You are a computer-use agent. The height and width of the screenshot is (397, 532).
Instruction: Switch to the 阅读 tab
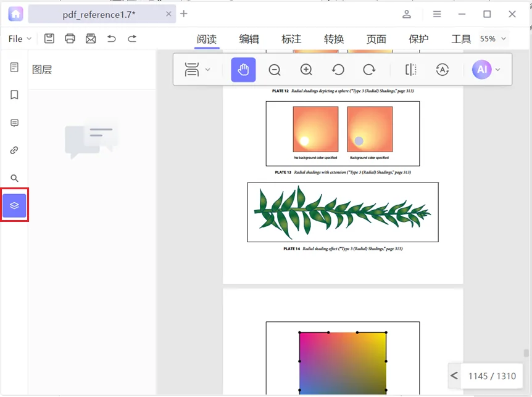click(207, 39)
